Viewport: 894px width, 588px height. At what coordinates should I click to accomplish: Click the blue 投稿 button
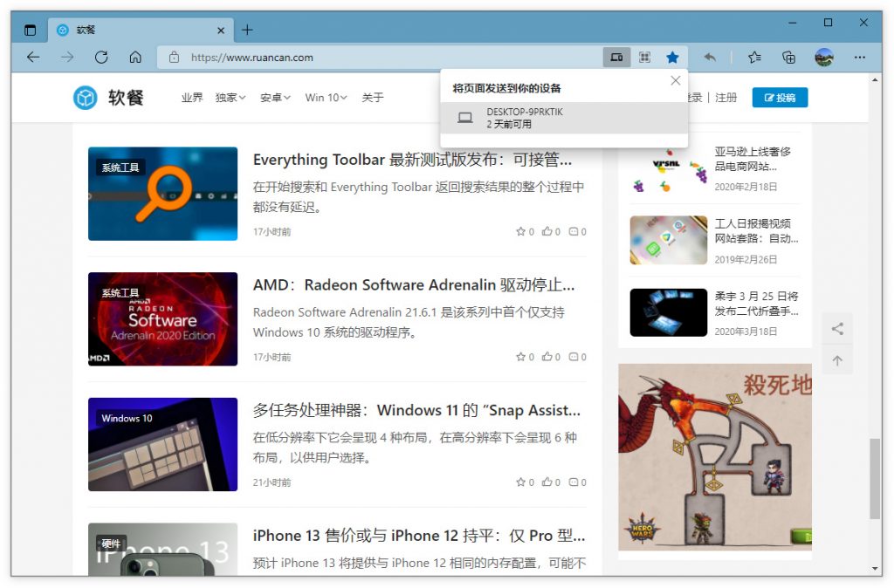(x=780, y=97)
